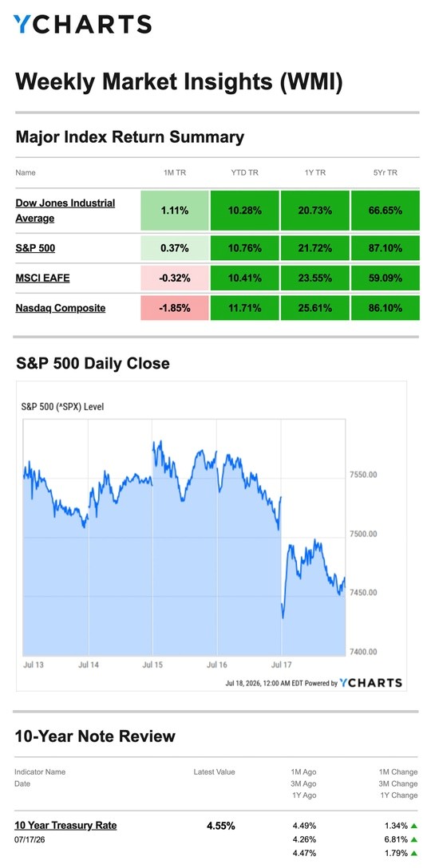
Task: Click the S&P 500 (^SPX) Level chart title
Action: point(62,407)
